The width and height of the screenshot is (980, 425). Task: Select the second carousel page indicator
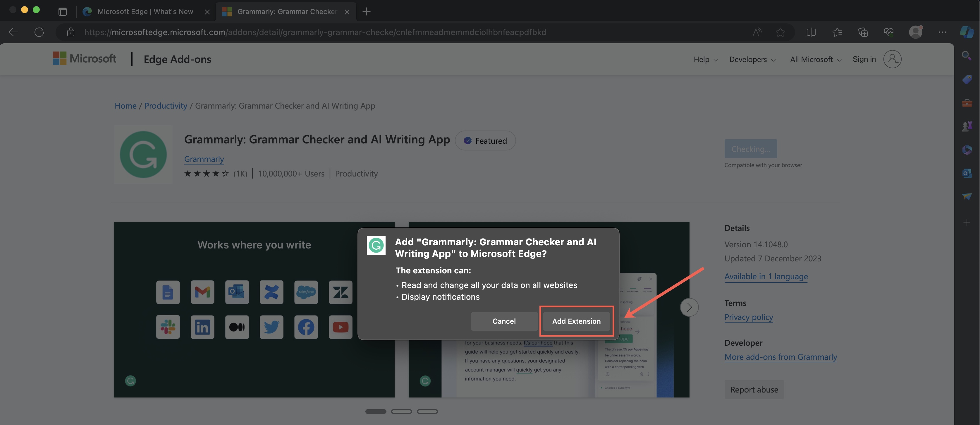point(401,411)
